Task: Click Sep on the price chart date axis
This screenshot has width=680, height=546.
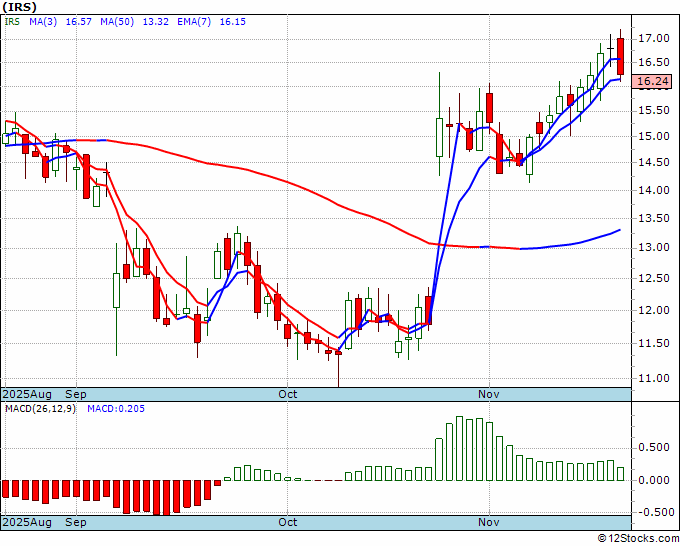Action: coord(76,394)
